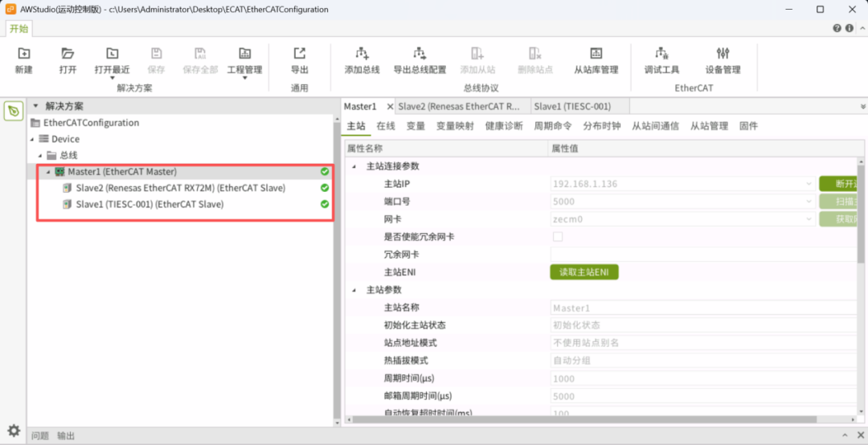This screenshot has height=445, width=868.
Task: Click the help question mark icon
Action: (x=837, y=28)
